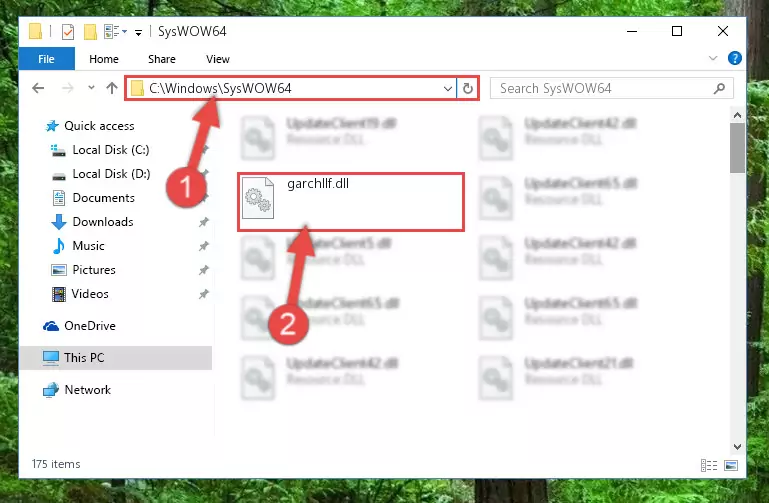Switch to Large icons view in status bar

731,465
